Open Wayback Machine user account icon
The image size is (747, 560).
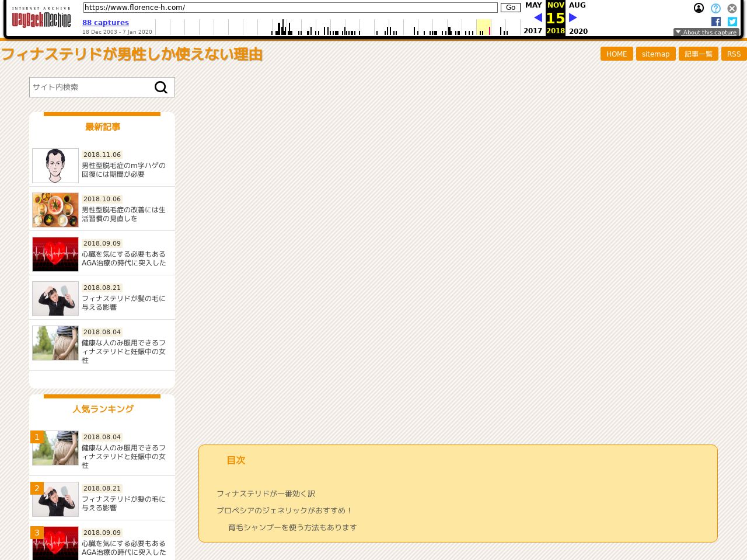pos(699,8)
